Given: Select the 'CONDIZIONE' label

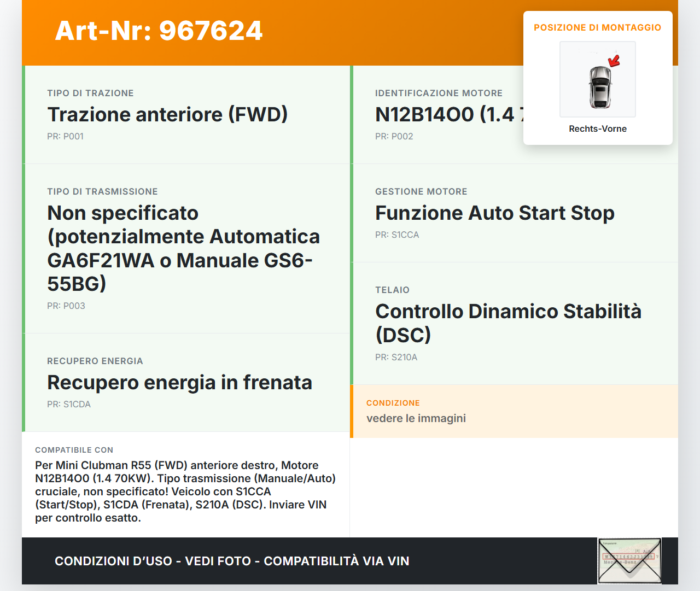Looking at the screenshot, I should pos(393,403).
